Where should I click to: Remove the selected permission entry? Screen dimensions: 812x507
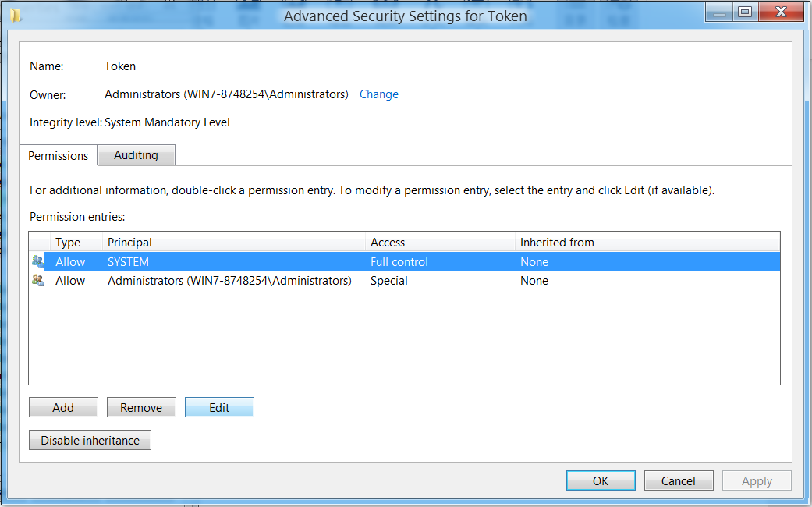[141, 408]
